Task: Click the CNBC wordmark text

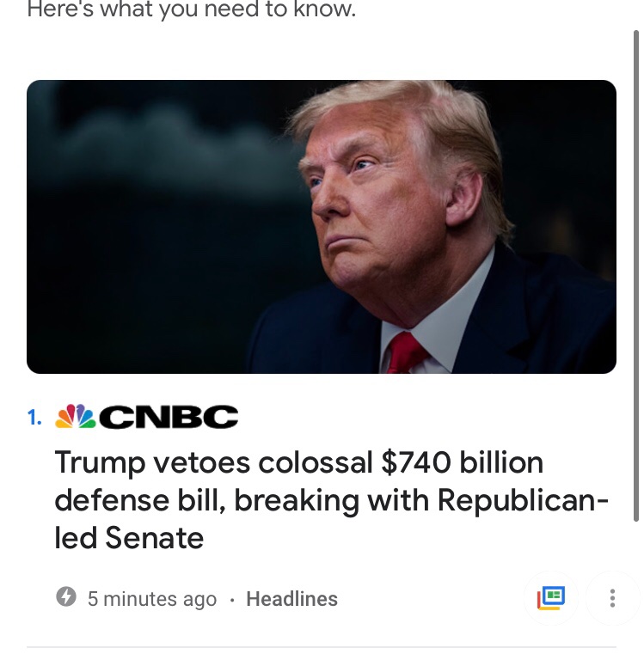Action: click(169, 418)
